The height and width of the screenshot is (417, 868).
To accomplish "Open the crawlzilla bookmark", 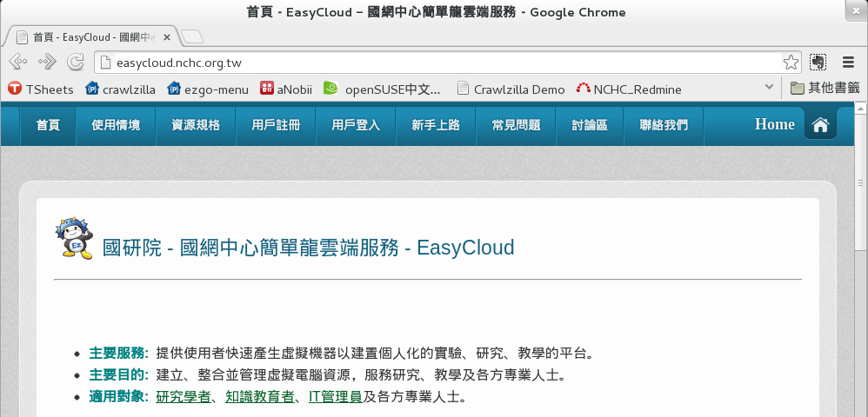I will click(x=121, y=89).
